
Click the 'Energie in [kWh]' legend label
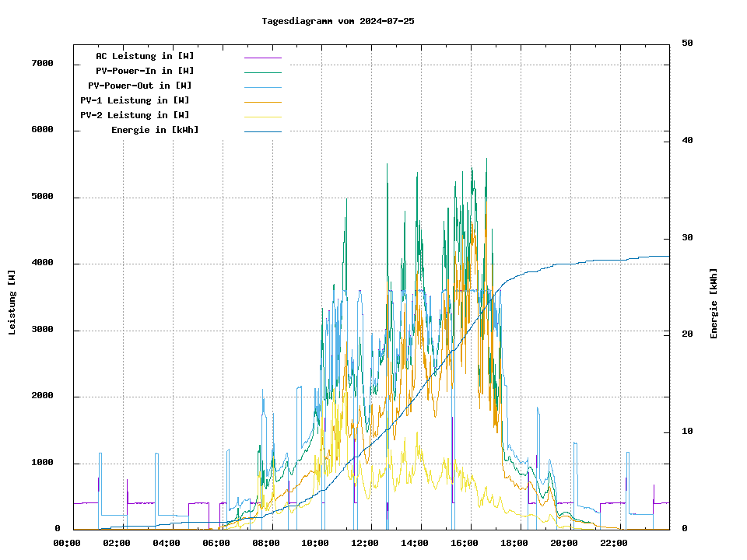tap(155, 130)
